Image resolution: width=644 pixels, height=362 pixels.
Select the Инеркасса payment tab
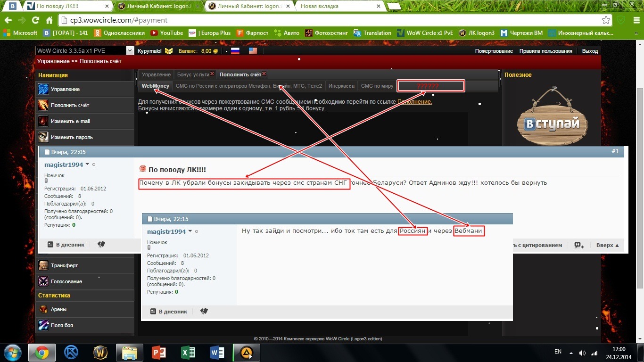click(341, 86)
